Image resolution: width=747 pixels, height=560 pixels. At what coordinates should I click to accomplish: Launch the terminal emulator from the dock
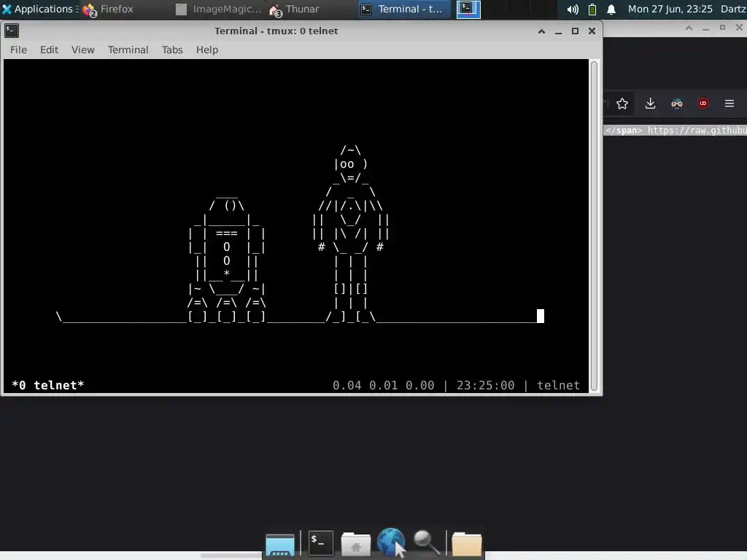click(x=320, y=542)
